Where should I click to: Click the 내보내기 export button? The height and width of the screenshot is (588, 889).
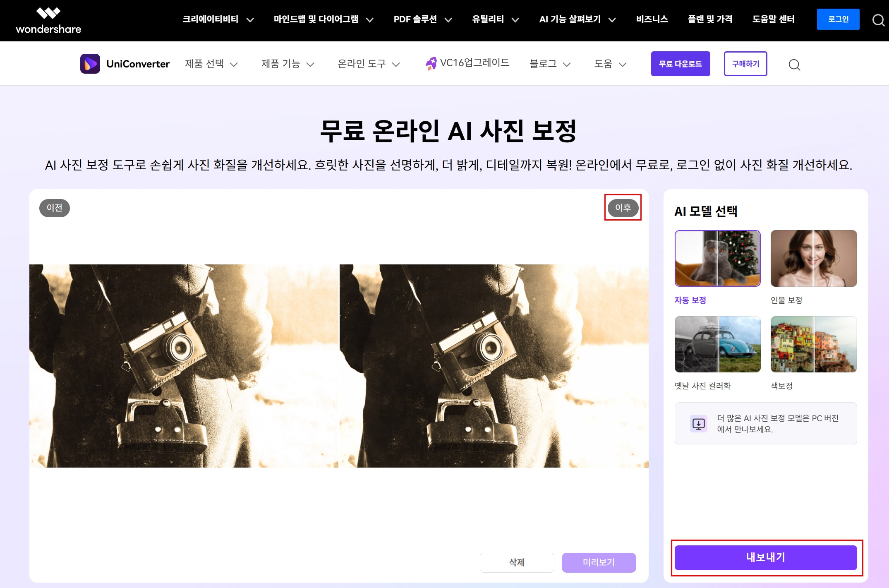click(x=765, y=557)
